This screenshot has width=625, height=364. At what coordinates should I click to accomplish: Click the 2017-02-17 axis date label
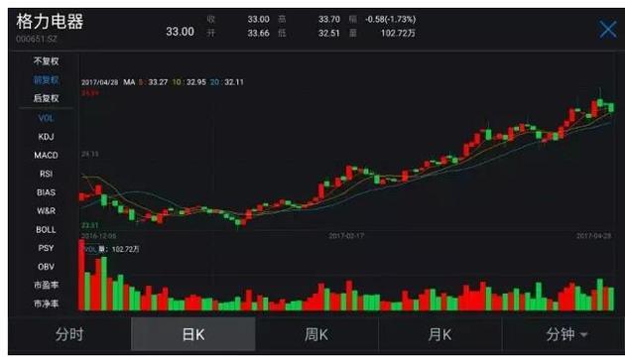coord(346,236)
